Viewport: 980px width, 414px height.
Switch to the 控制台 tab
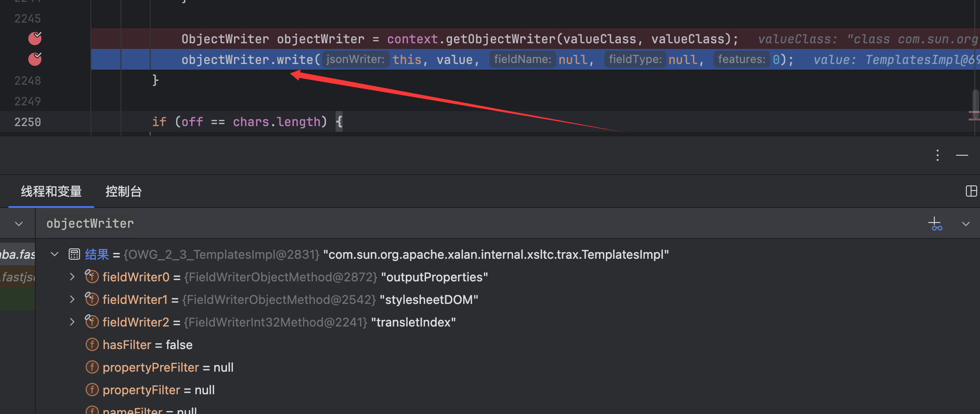[123, 191]
